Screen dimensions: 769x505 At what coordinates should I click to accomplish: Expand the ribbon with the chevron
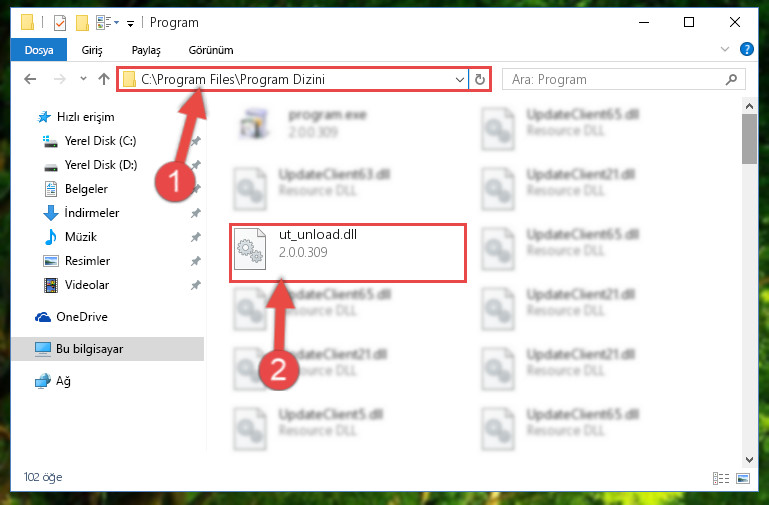724,50
